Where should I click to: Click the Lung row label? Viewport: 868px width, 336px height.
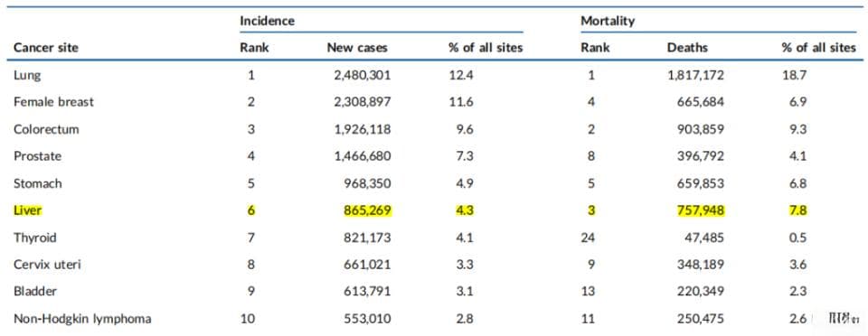[27, 75]
